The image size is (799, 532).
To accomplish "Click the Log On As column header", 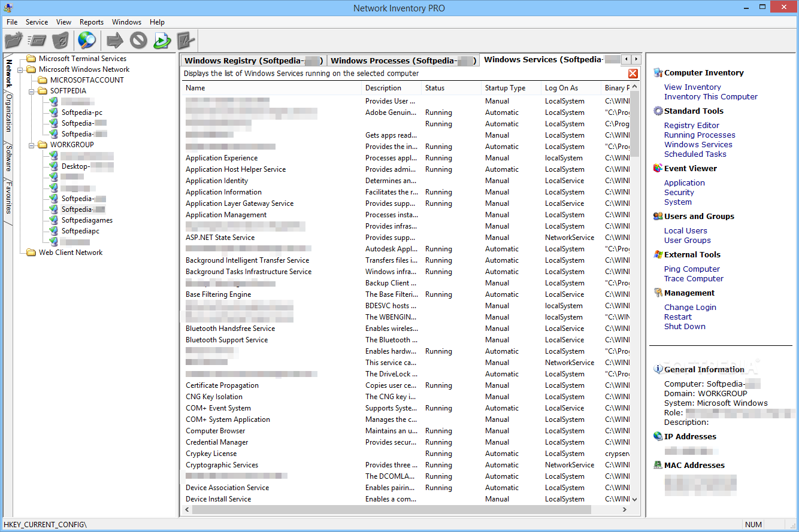I will coord(571,88).
